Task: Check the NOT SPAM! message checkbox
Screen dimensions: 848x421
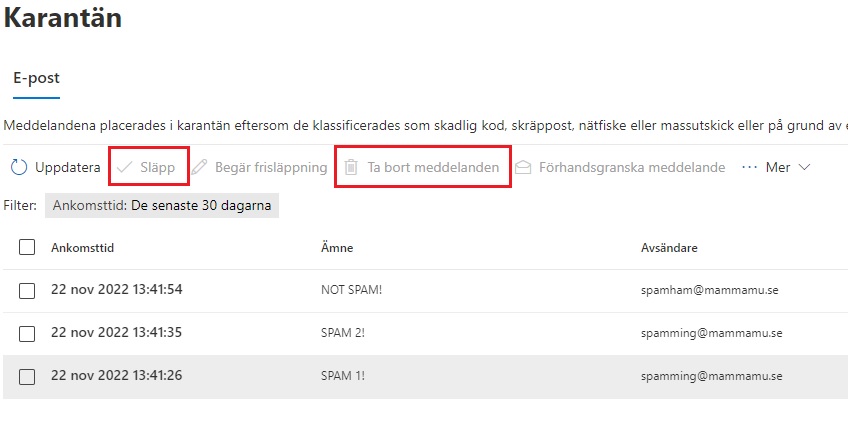Action: click(27, 290)
